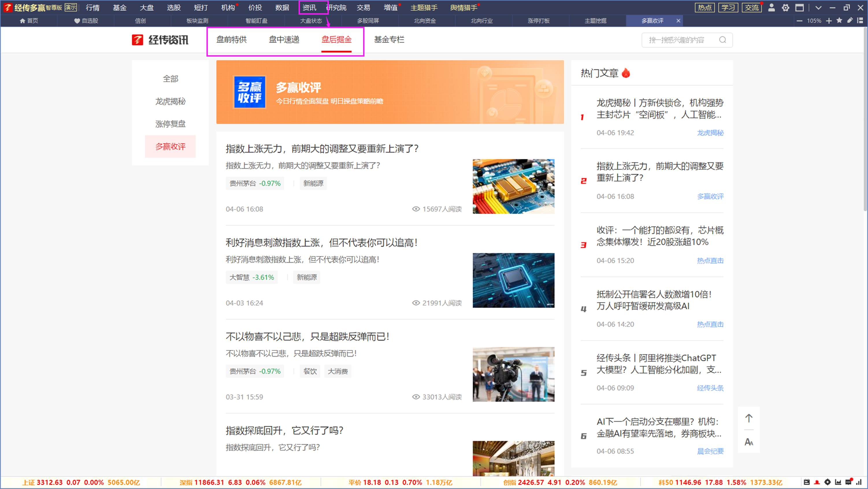Open article 不以物喜不以己悲 headline
Image resolution: width=868 pixels, height=489 pixels.
(307, 337)
